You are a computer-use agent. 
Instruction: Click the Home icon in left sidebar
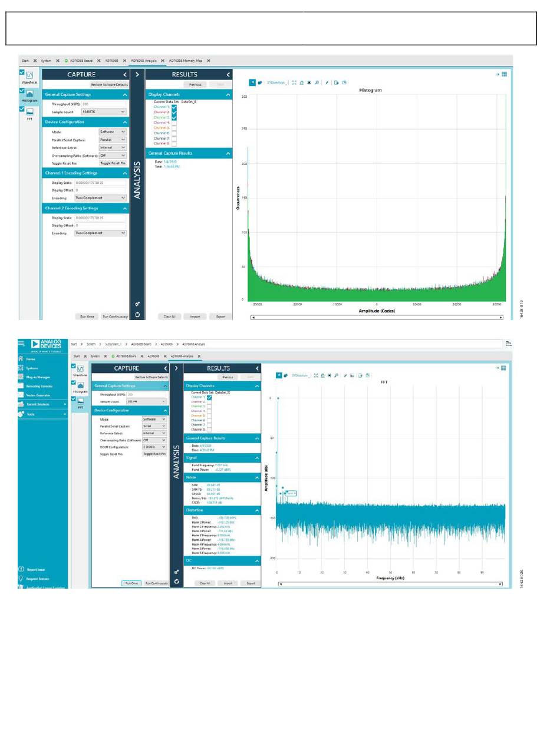tap(21, 359)
